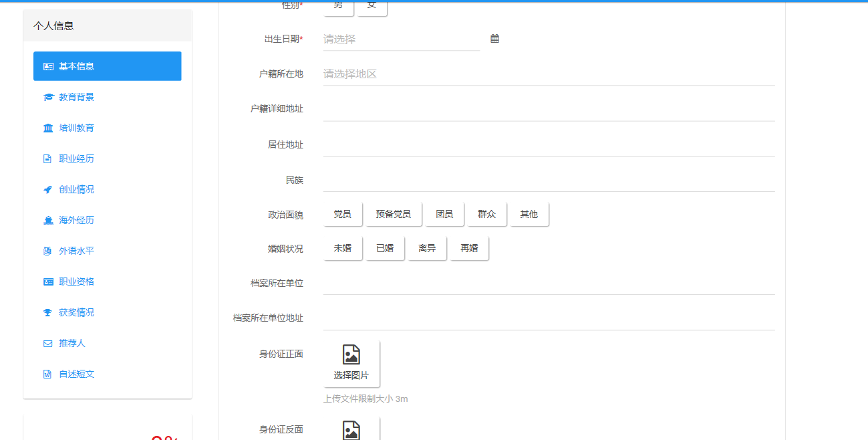This screenshot has height=440, width=868.
Task: Go to 获奖情况 section
Action: pyautogui.click(x=107, y=312)
